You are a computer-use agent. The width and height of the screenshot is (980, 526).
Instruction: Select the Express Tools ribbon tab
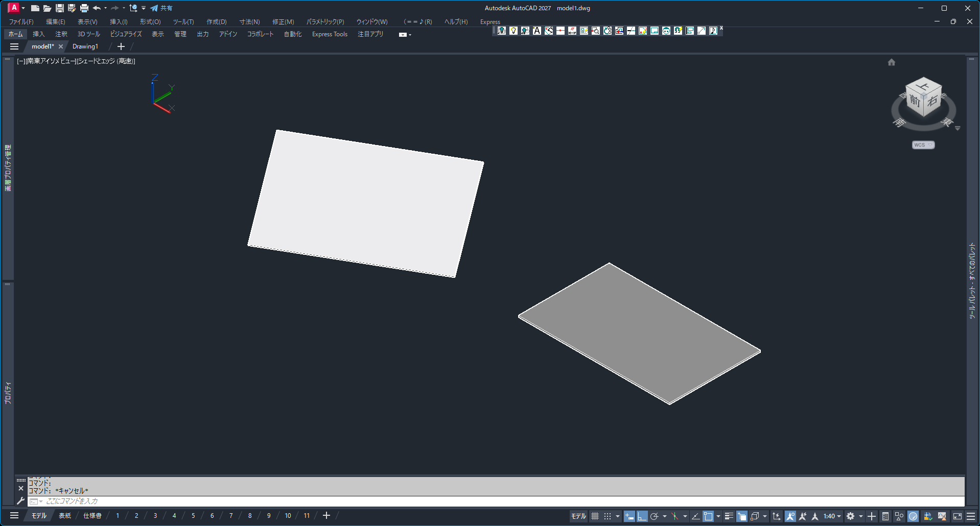(330, 34)
